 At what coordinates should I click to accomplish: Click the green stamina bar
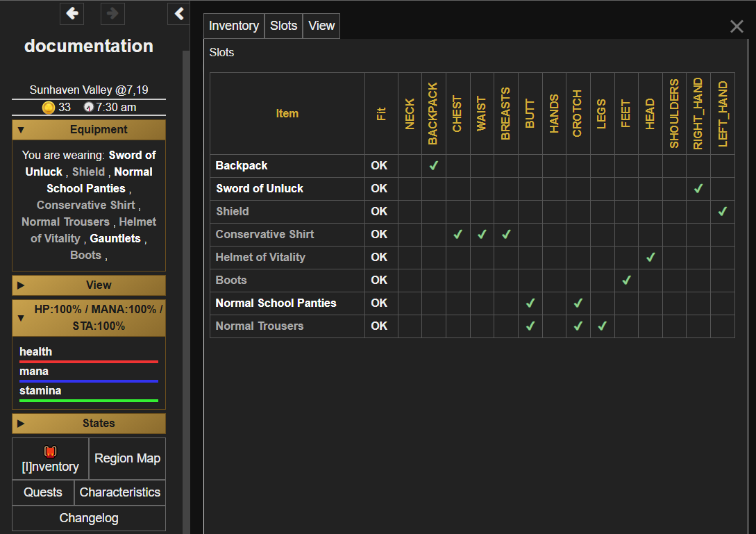(89, 401)
